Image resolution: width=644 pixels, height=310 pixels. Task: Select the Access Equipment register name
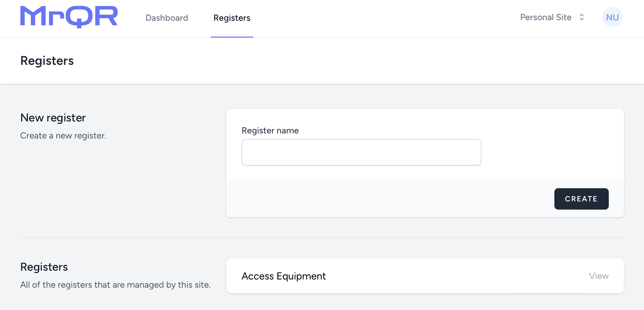pos(284,276)
